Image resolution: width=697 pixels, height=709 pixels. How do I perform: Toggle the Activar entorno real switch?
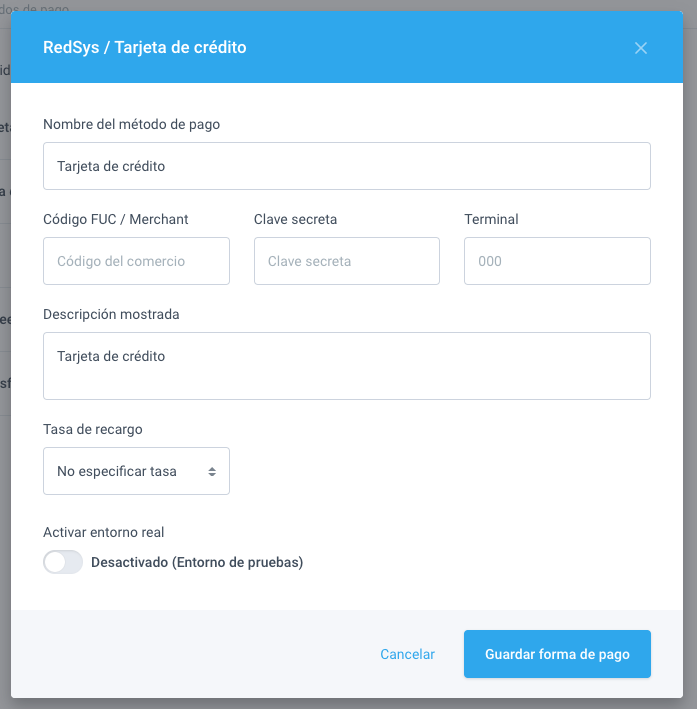click(63, 562)
